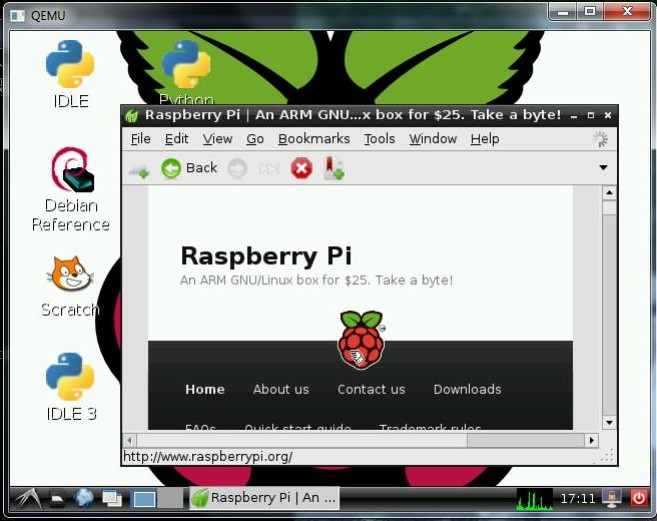
Task: Click the screen lock tray icon
Action: pos(612,498)
